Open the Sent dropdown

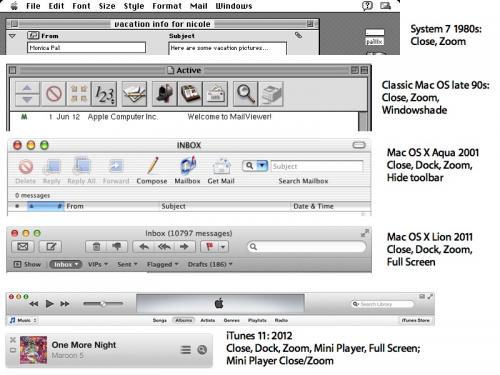coord(127,264)
